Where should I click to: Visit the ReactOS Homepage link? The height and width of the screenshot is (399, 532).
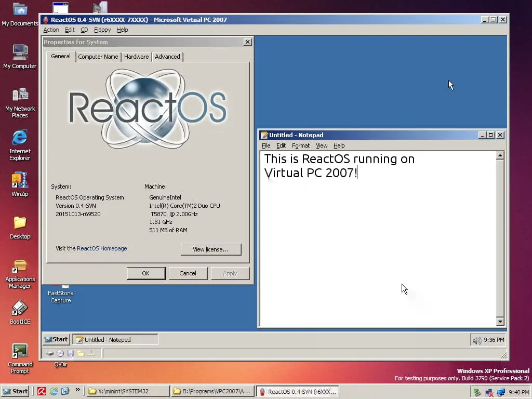tap(102, 248)
